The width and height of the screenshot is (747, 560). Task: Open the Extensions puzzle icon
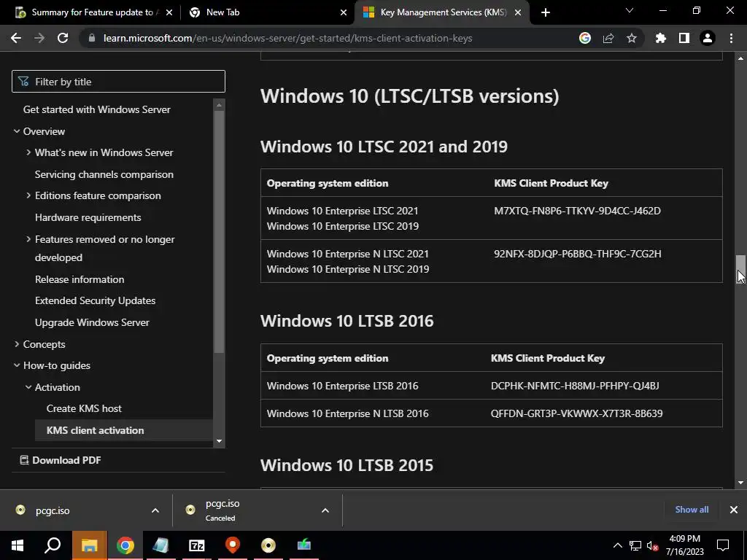pyautogui.click(x=661, y=38)
